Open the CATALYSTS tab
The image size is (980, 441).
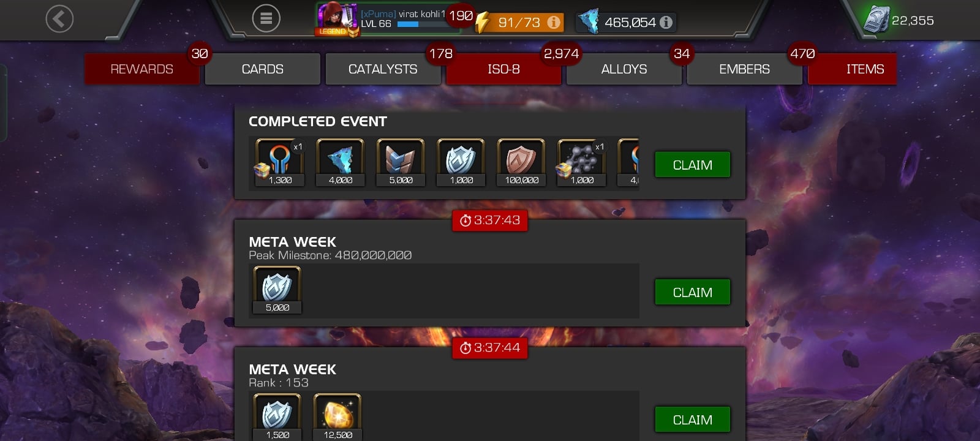pyautogui.click(x=383, y=69)
